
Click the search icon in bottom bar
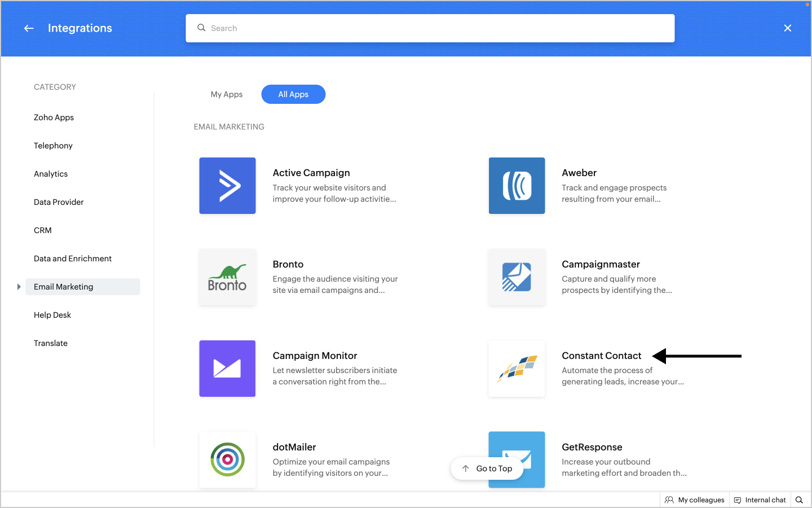tap(799, 500)
